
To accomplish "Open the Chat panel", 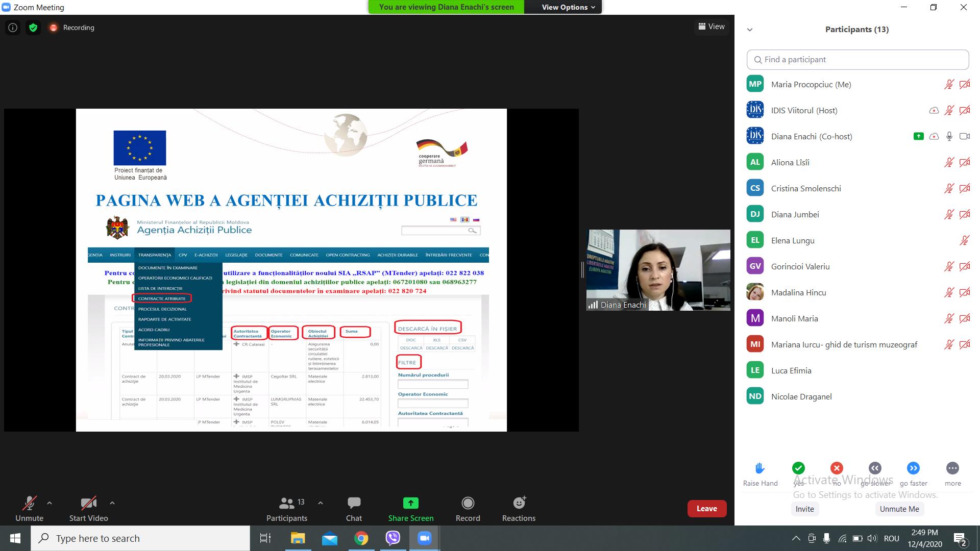I will pos(354,509).
